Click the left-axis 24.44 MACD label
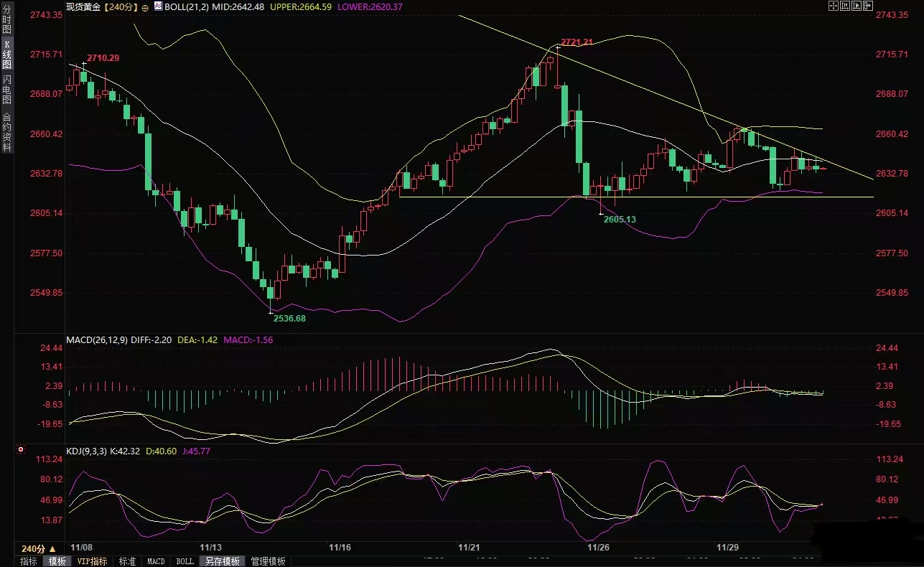 pyautogui.click(x=51, y=348)
